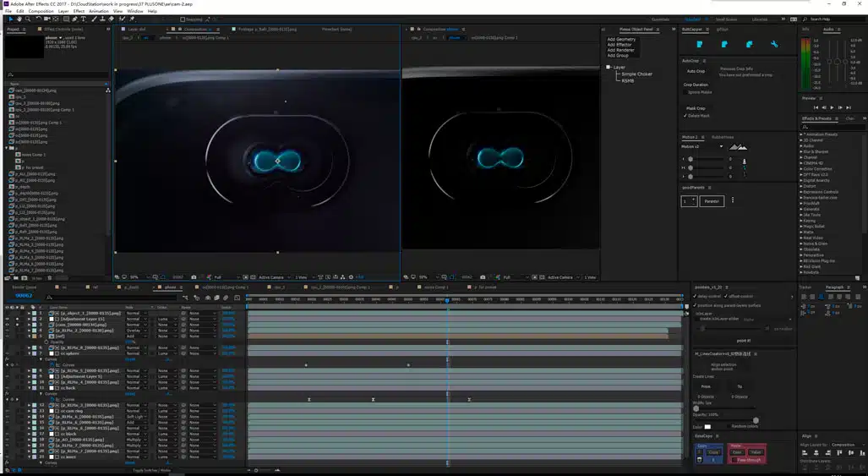The width and height of the screenshot is (868, 476).
Task: Open the Composition menu
Action: coord(40,11)
